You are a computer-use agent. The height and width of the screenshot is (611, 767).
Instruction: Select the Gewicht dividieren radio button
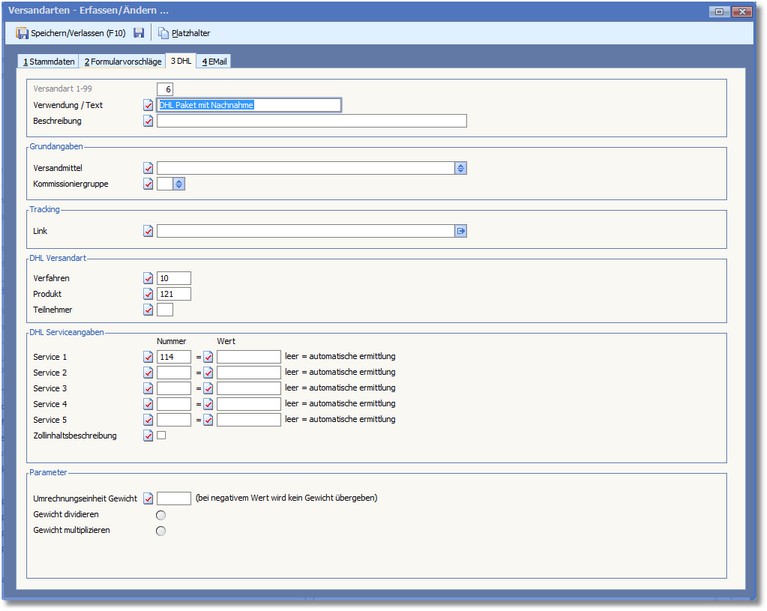[x=161, y=514]
